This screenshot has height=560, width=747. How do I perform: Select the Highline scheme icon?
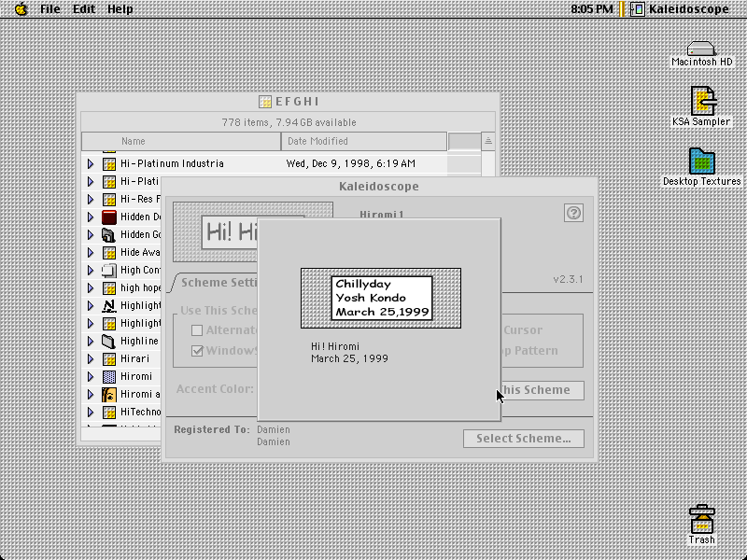click(109, 341)
